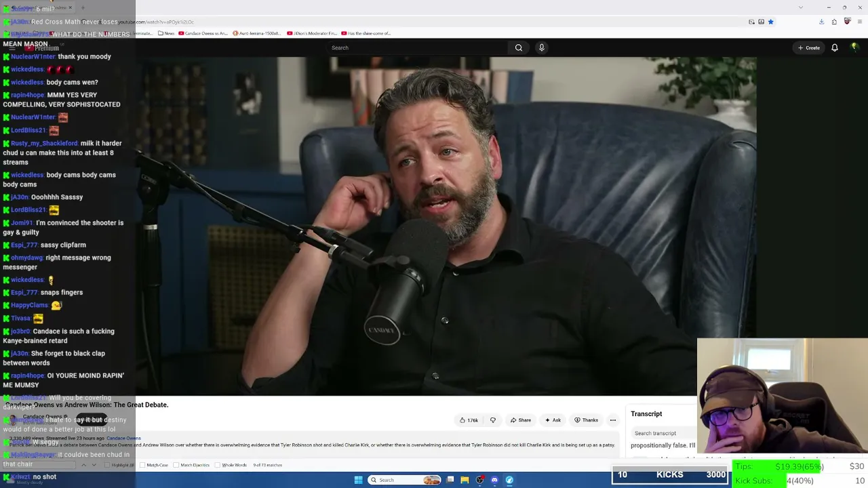The height and width of the screenshot is (488, 868).
Task: Open File Explorer folder icon in taskbar
Action: (x=465, y=480)
